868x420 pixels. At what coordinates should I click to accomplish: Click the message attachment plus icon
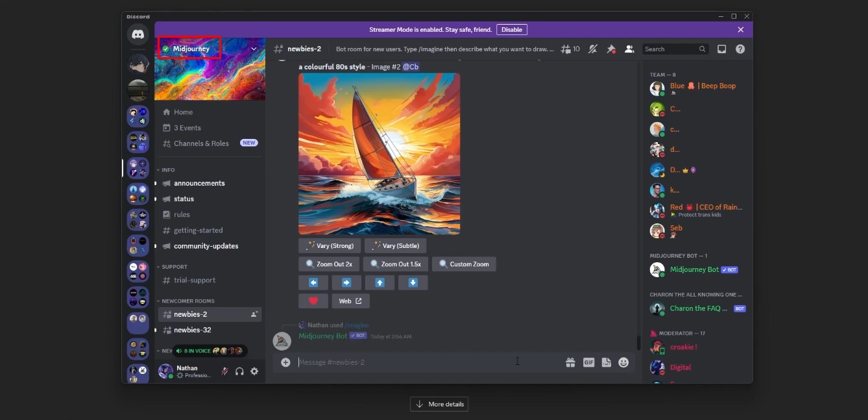point(285,362)
